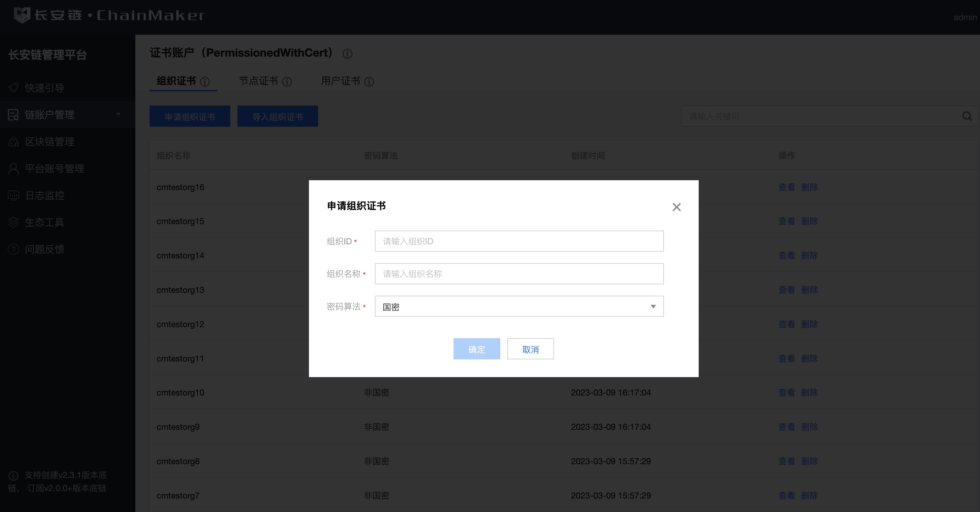
Task: Click 删除 link for cmtestorg10
Action: click(809, 393)
